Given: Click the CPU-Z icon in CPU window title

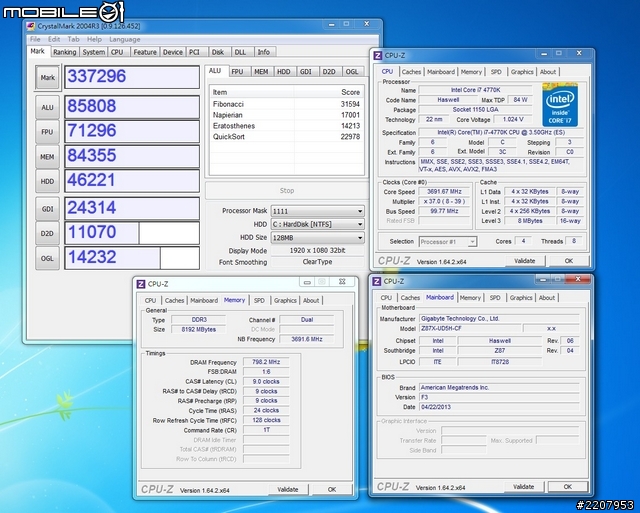Looking at the screenshot, I should pyautogui.click(x=378, y=56).
